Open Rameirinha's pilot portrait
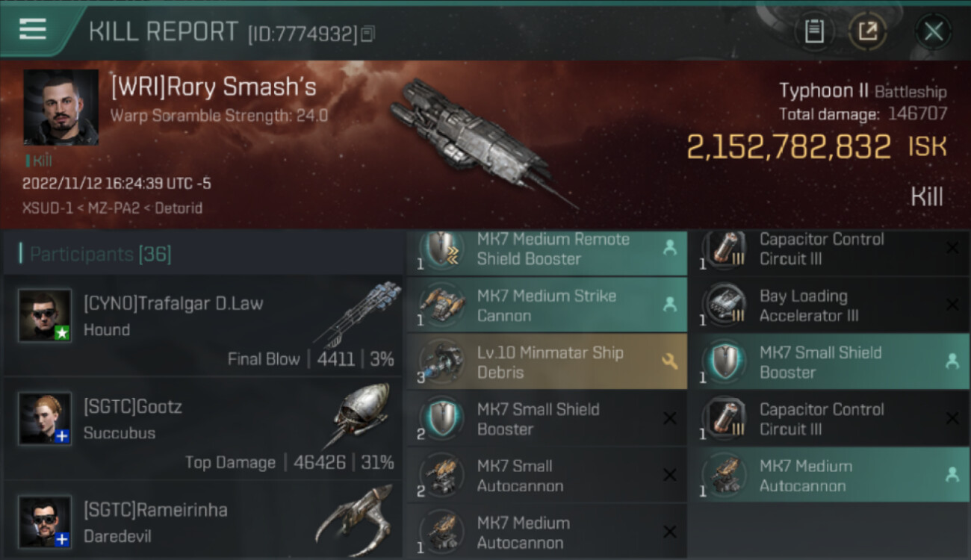This screenshot has width=971, height=560. [x=45, y=521]
